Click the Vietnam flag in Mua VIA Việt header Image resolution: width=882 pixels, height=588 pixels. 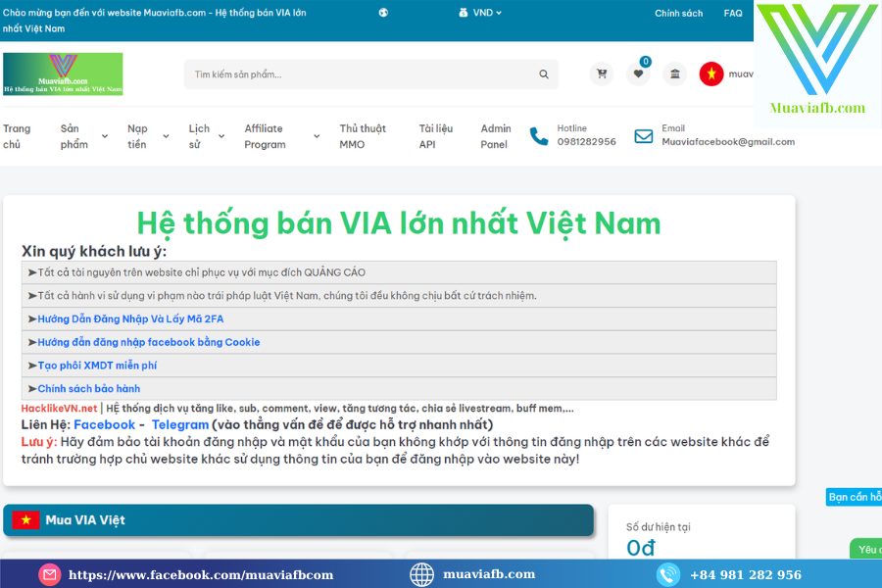pyautogui.click(x=25, y=520)
